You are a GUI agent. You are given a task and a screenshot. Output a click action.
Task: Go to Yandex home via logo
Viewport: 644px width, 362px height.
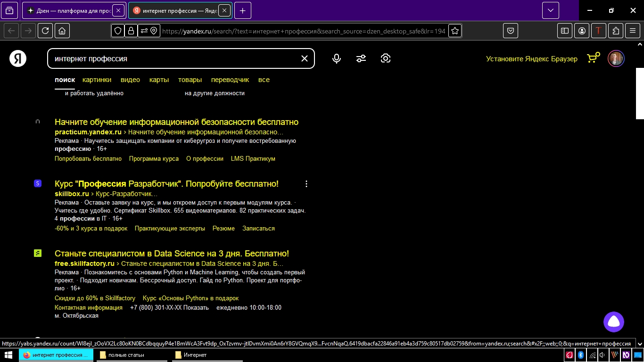(x=18, y=58)
